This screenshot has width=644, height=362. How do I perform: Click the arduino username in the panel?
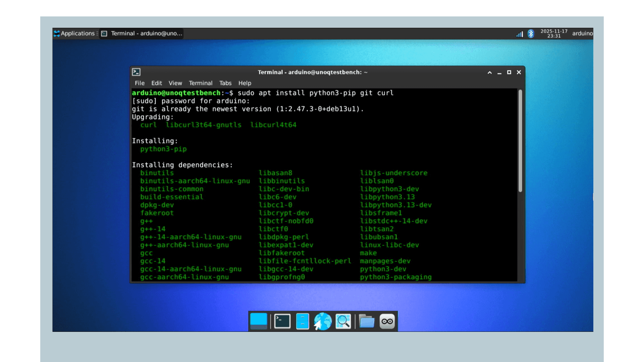point(583,33)
